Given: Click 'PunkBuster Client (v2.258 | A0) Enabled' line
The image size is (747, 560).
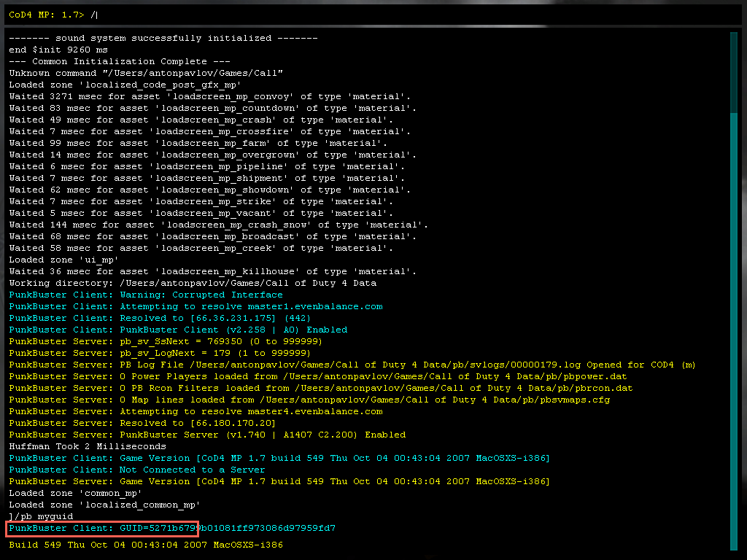Looking at the screenshot, I should click(x=178, y=330).
